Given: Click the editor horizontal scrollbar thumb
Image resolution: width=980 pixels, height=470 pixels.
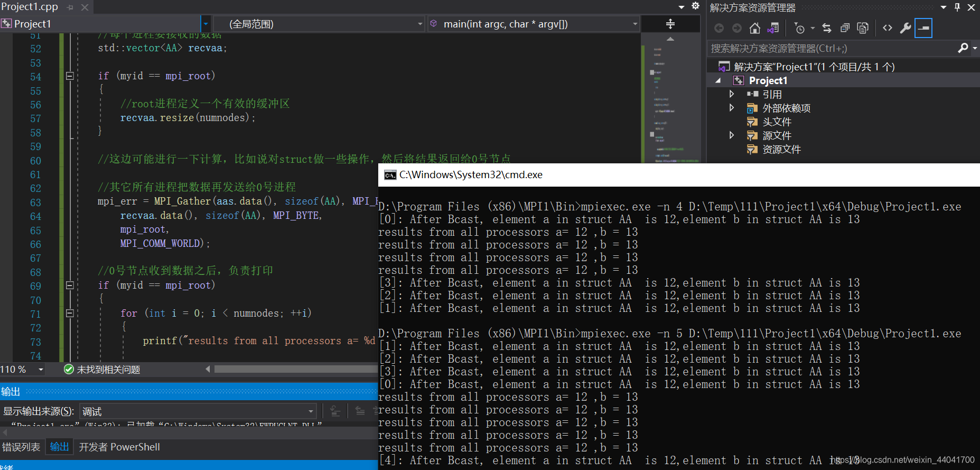Looking at the screenshot, I should (x=296, y=369).
